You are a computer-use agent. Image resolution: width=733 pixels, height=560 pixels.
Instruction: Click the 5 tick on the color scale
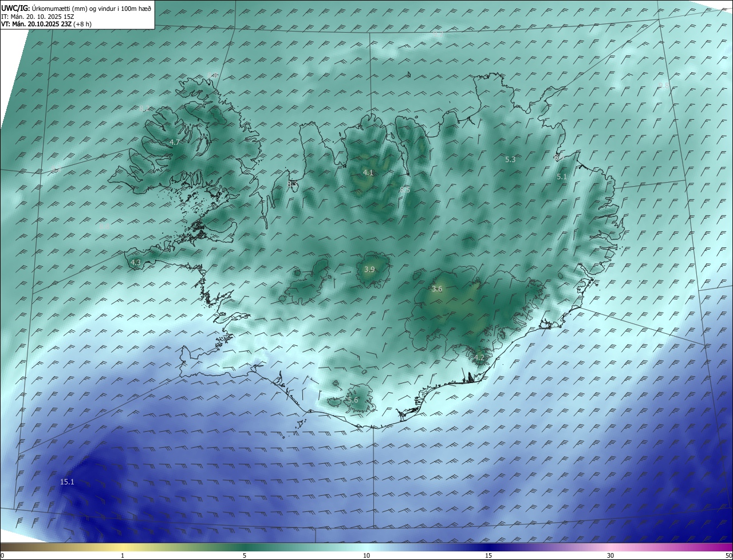(245, 555)
